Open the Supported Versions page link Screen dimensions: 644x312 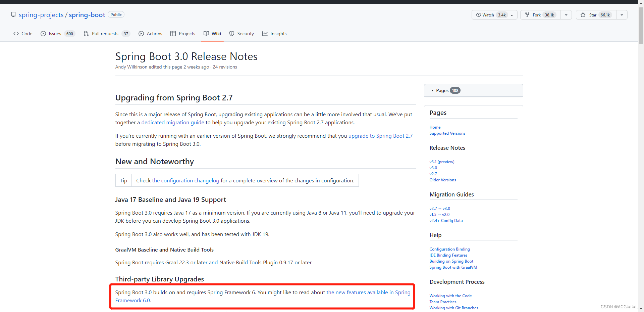[x=447, y=133]
